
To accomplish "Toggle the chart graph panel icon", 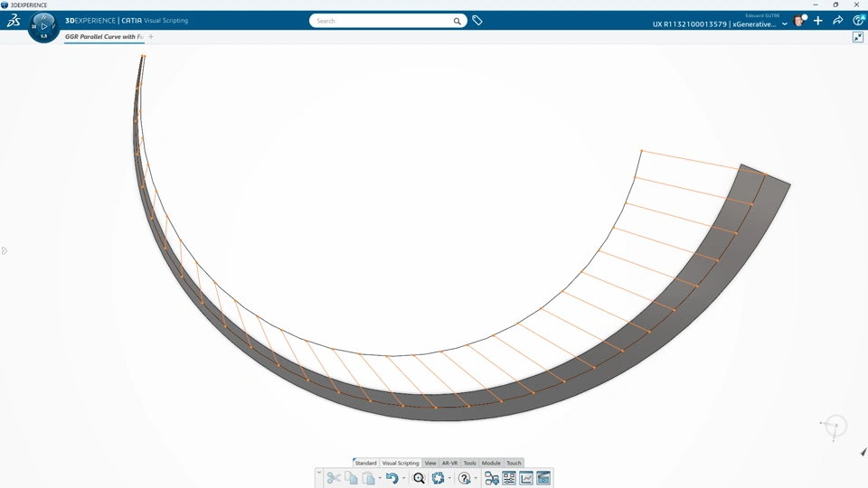I will coord(526,478).
